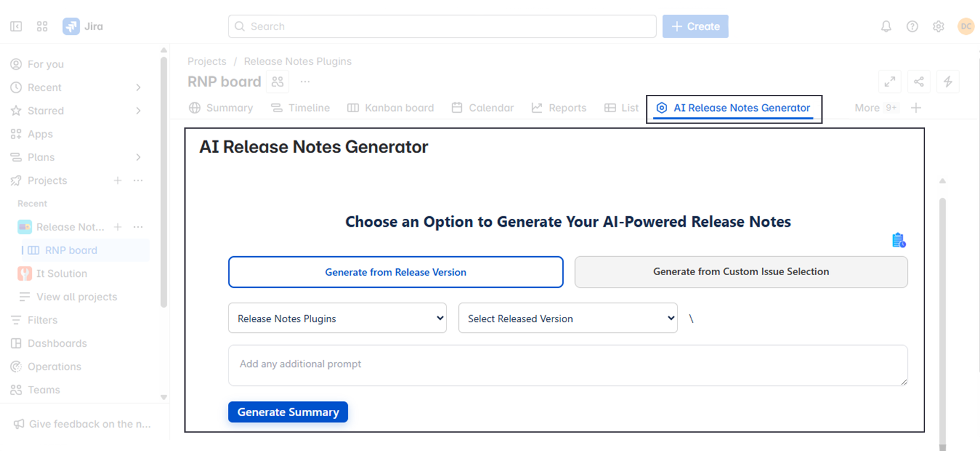
Task: Expand the Starred sidebar chevron
Action: [138, 111]
